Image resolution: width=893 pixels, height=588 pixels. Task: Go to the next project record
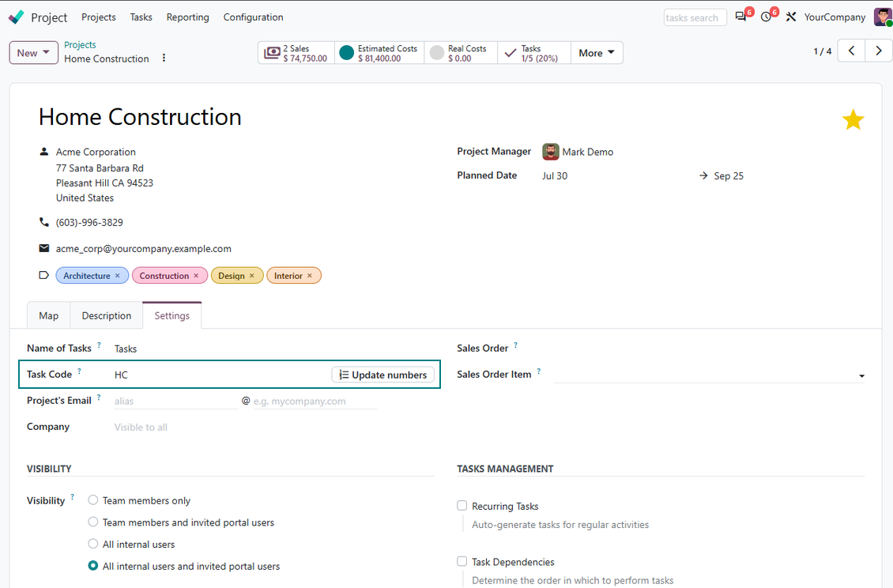tap(879, 51)
